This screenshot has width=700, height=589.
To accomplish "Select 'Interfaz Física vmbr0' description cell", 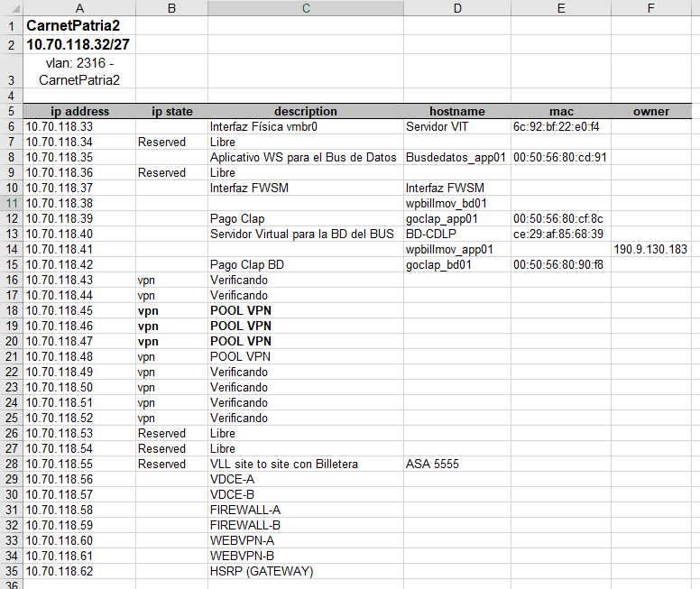I will tap(306, 127).
